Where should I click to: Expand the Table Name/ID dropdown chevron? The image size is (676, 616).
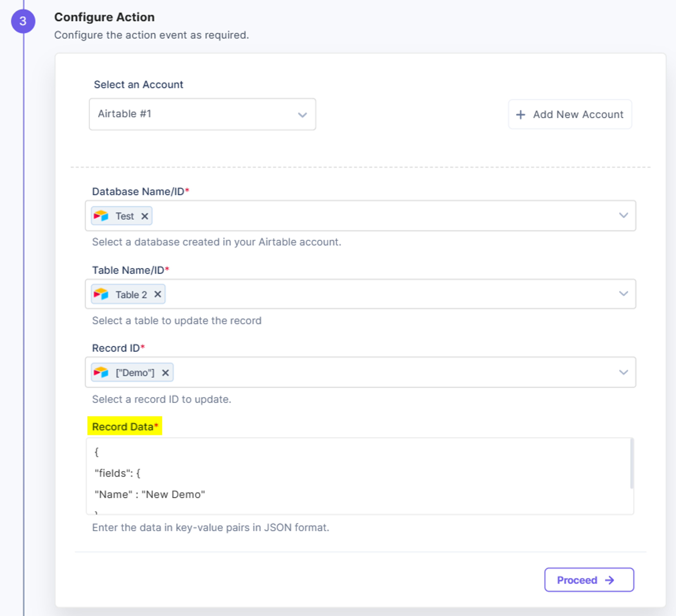point(623,294)
